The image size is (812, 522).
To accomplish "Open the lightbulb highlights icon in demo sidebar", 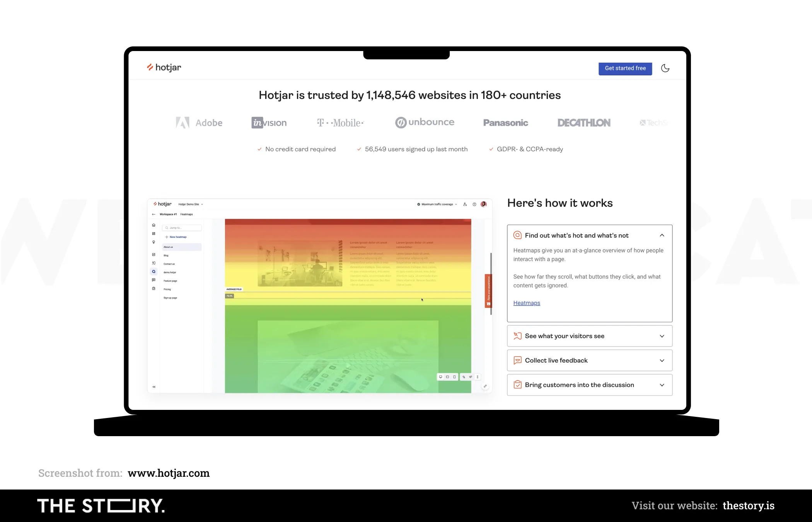I will 154,242.
